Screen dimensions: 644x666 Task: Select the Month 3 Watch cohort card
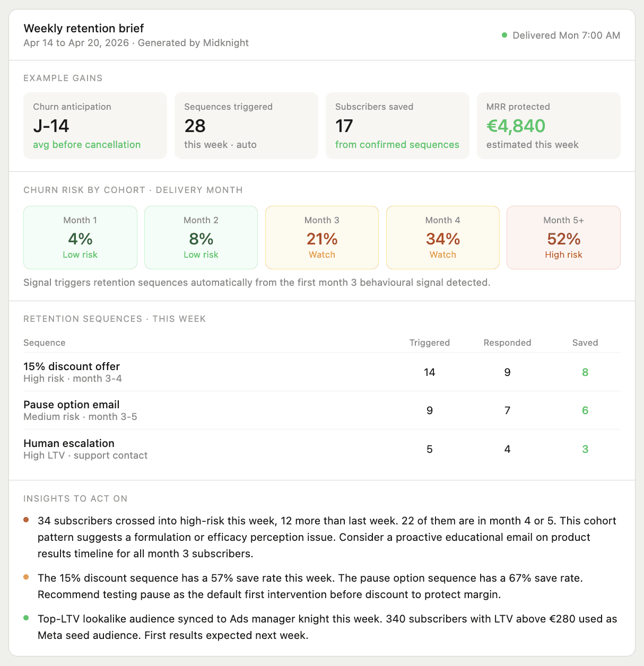(x=321, y=237)
